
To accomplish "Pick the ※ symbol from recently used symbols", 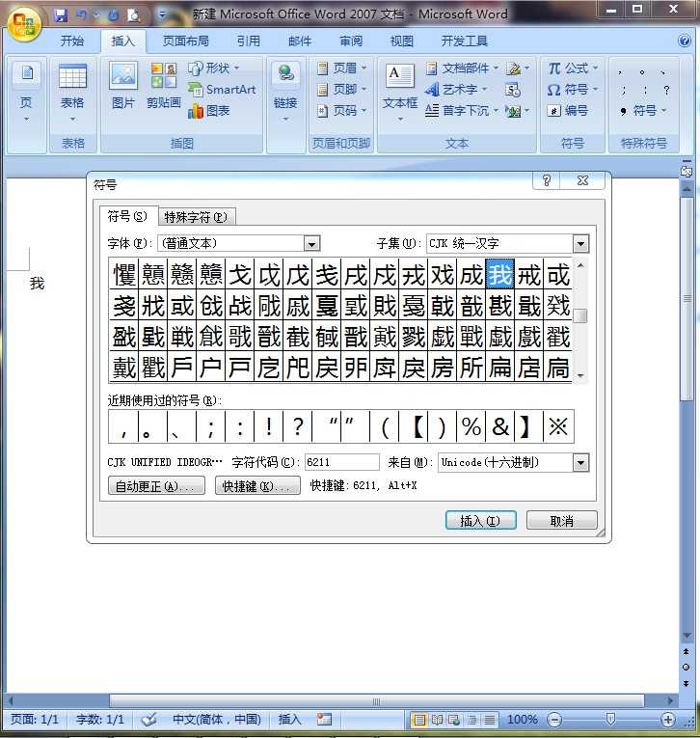I will click(558, 427).
